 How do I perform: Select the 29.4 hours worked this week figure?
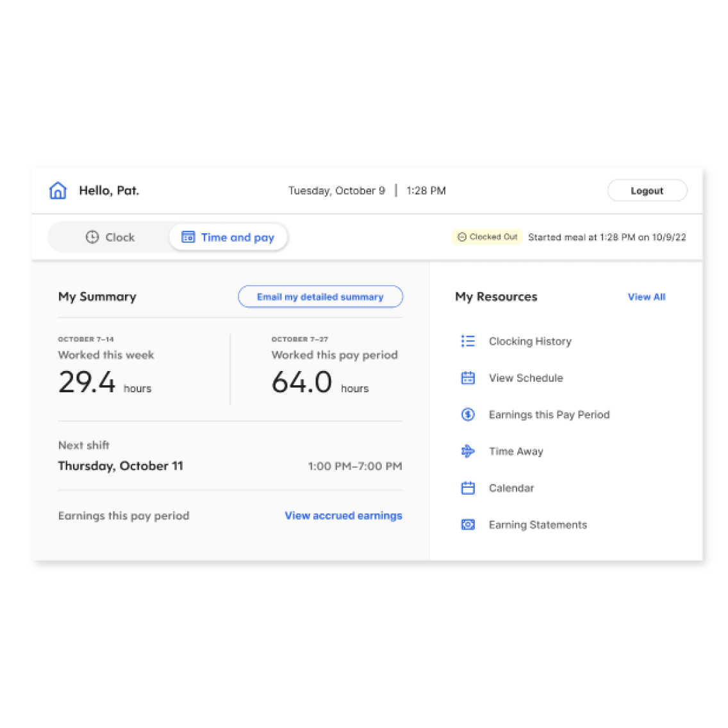pyautogui.click(x=88, y=383)
